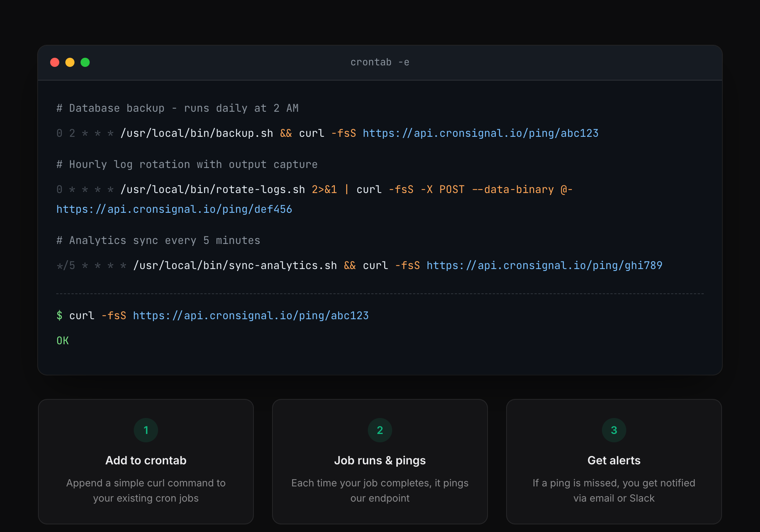The height and width of the screenshot is (532, 760).
Task: Click the red traffic light button
Action: click(54, 62)
